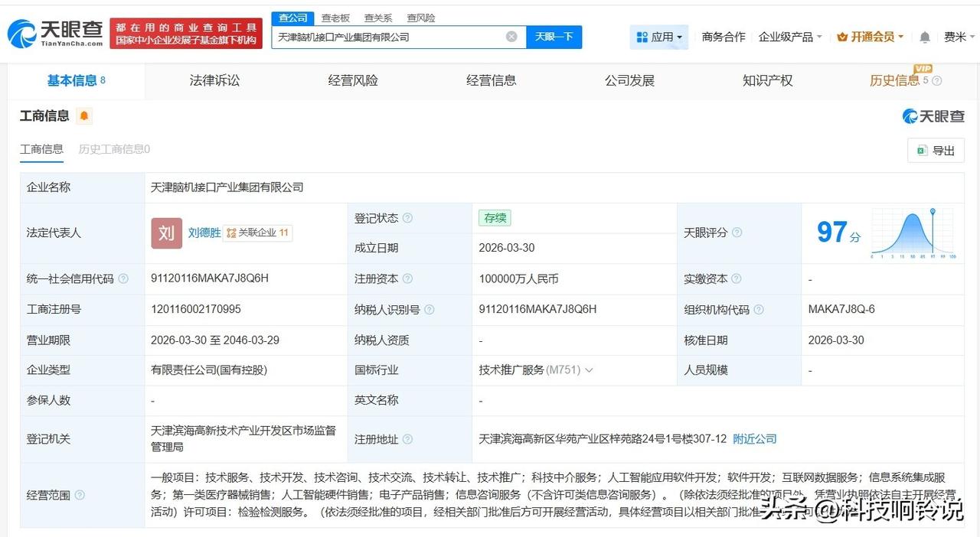Clear the search box via the X icon
Screen dimensions: 980x537
click(x=511, y=36)
